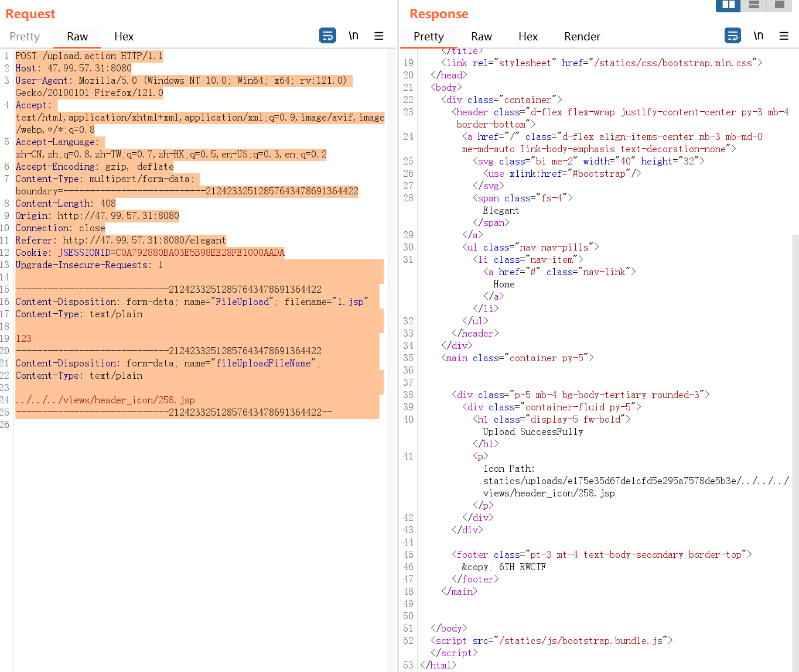Viewport: 799px width, 672px height.
Task: Click the filename="1.jsp" parameter
Action: coord(326,302)
